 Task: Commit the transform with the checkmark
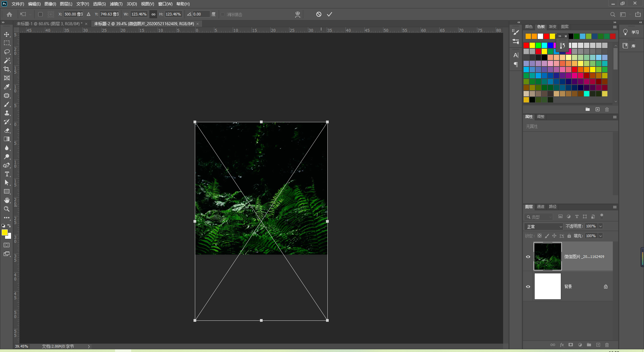330,14
